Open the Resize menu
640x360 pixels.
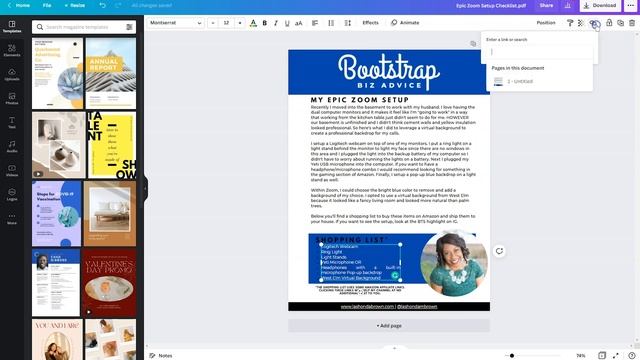75,6
